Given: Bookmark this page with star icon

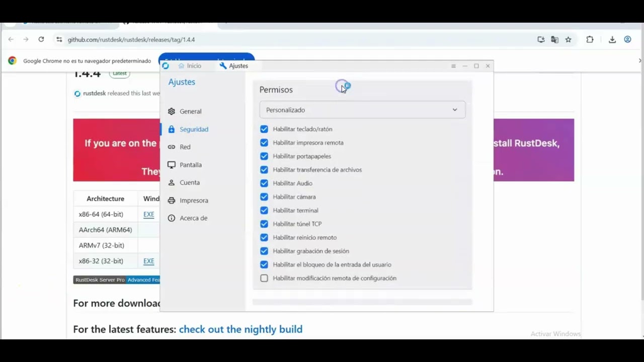Looking at the screenshot, I should (568, 39).
